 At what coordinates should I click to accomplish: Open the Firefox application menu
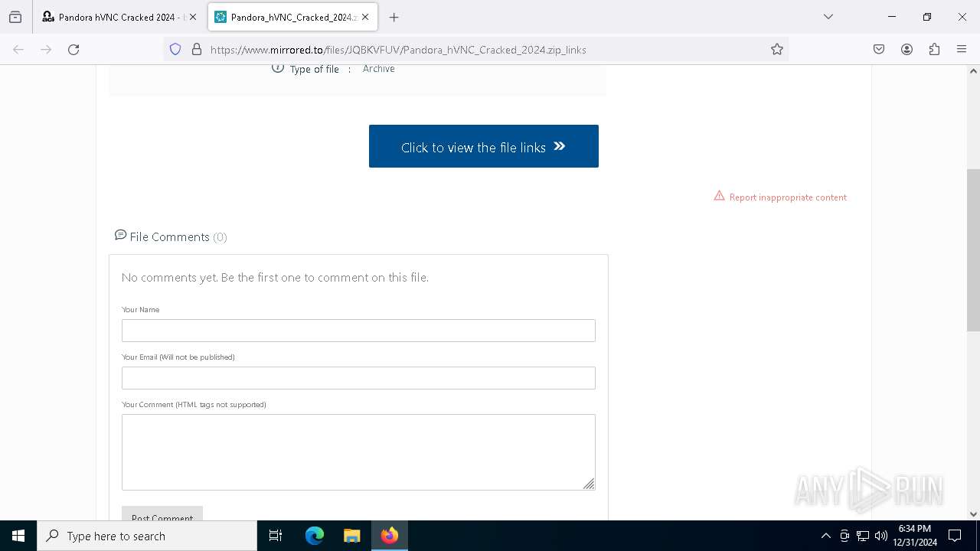coord(962,49)
